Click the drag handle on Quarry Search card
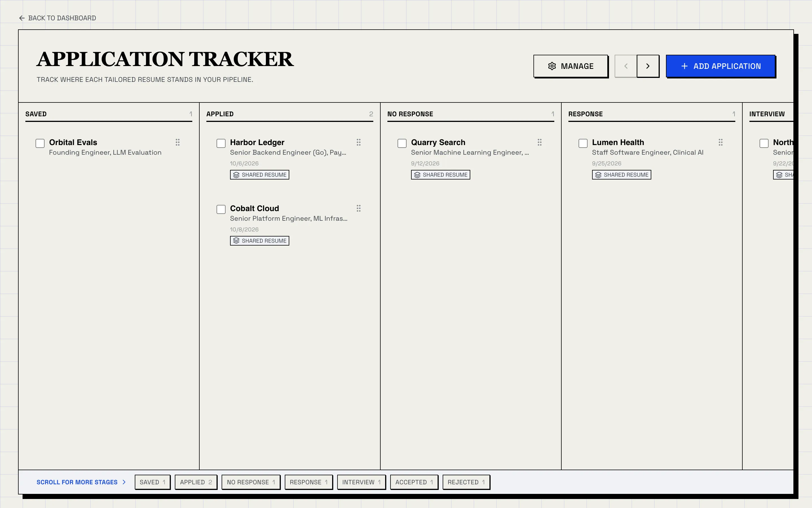Image resolution: width=812 pixels, height=508 pixels. click(540, 143)
